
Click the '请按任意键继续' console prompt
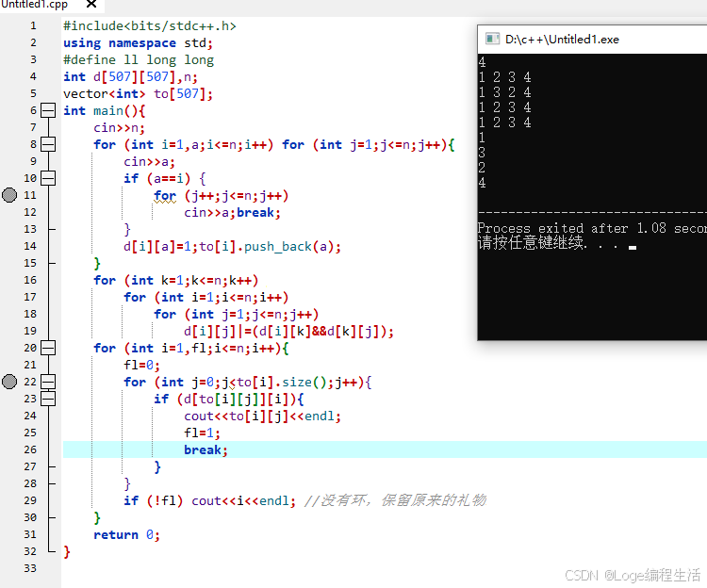(x=556, y=243)
